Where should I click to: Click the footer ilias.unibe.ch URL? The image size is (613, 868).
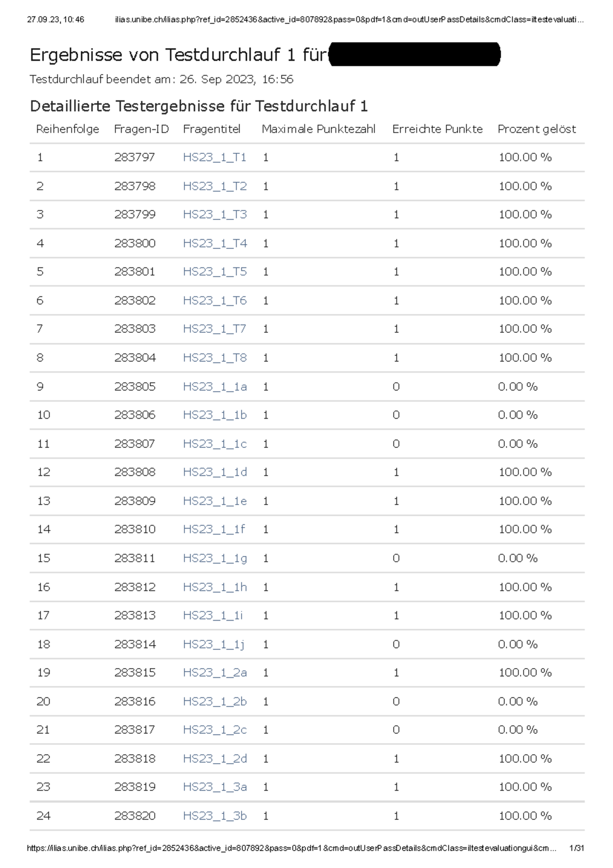tap(291, 848)
